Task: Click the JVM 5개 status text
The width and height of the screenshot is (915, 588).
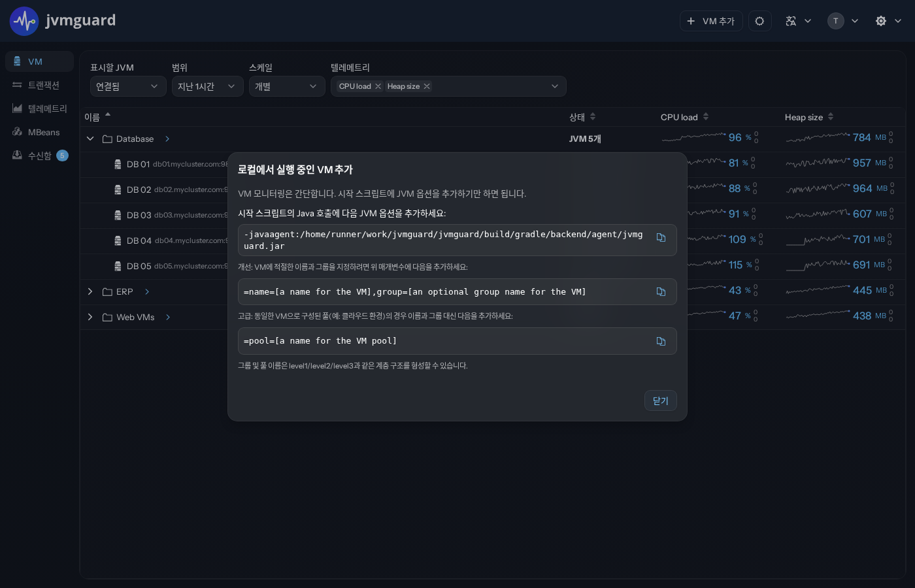Action: click(585, 139)
